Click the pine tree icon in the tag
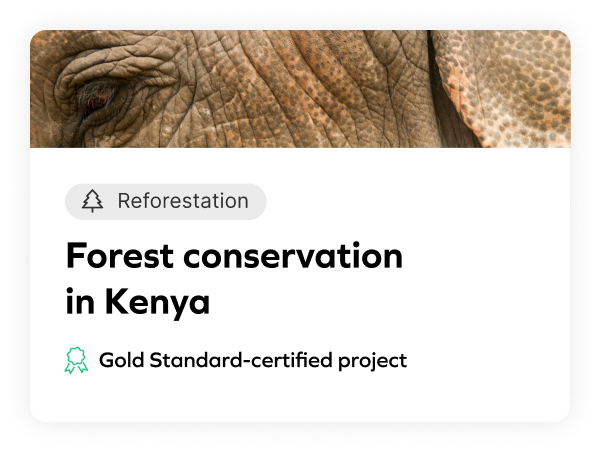Image resolution: width=600 pixels, height=452 pixels. click(93, 201)
